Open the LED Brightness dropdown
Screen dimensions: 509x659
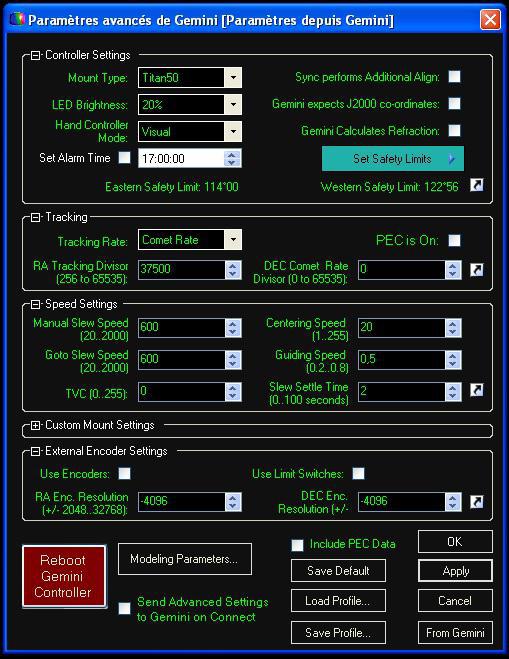tap(233, 105)
